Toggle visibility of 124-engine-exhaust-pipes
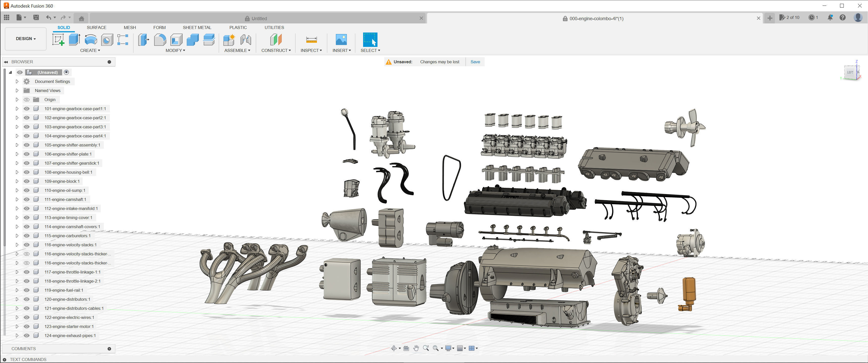The image size is (868, 363). point(26,335)
